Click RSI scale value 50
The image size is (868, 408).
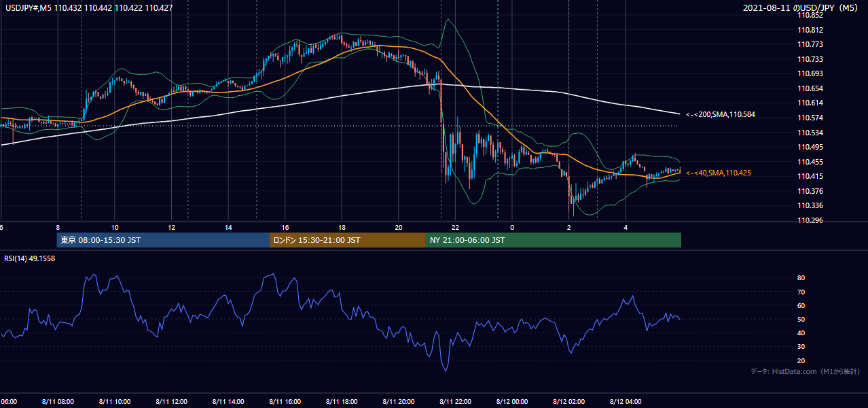point(801,319)
